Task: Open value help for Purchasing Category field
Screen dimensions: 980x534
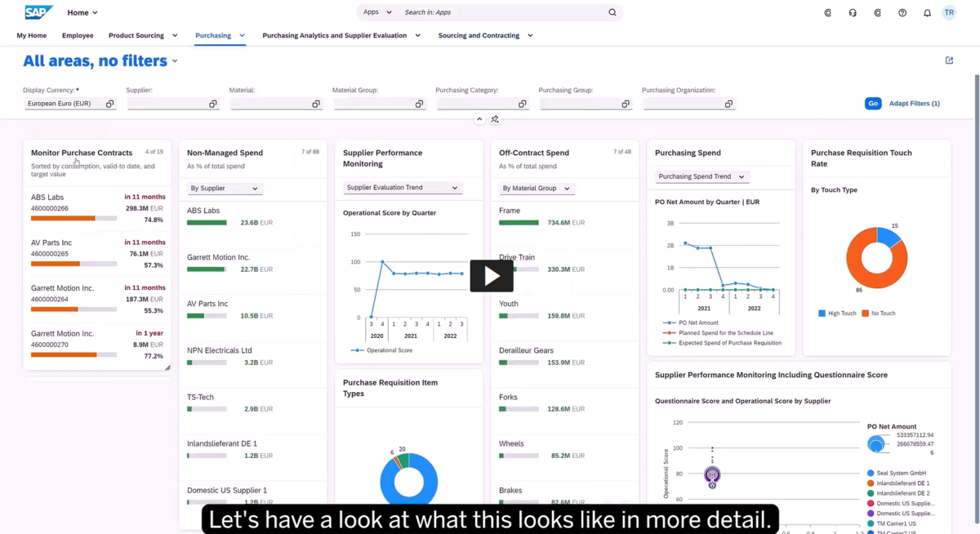Action: tap(523, 104)
